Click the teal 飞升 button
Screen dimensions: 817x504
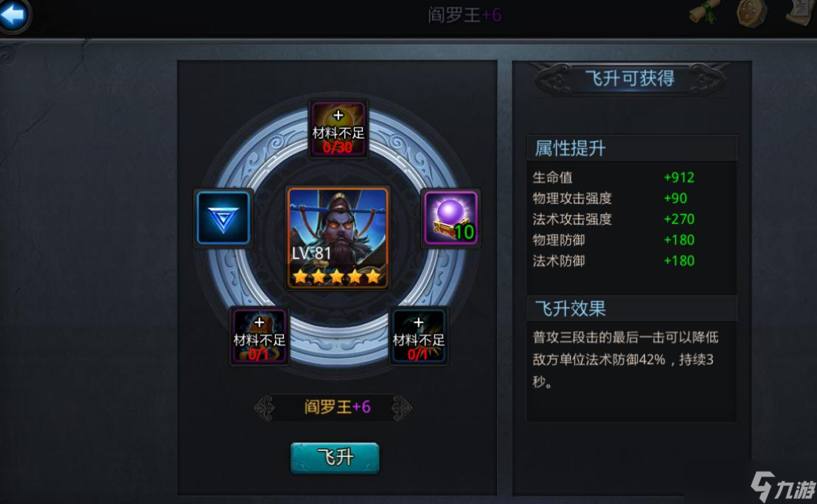(335, 458)
